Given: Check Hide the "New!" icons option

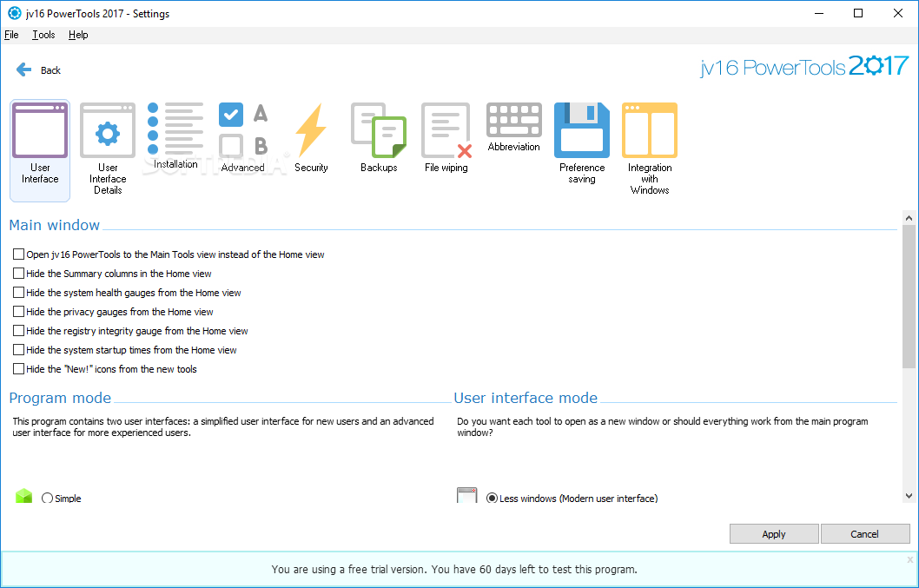Looking at the screenshot, I should point(19,369).
